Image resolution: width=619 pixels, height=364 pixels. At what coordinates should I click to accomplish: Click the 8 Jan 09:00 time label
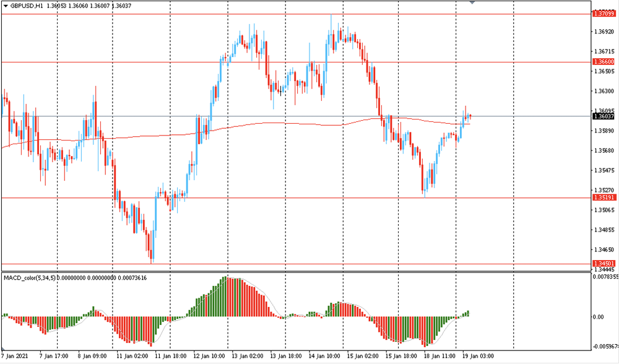pos(92,356)
